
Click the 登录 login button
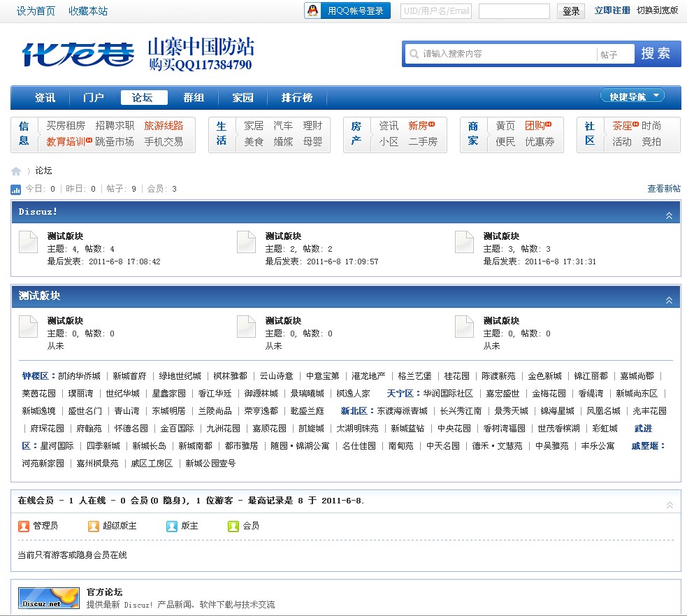point(571,11)
